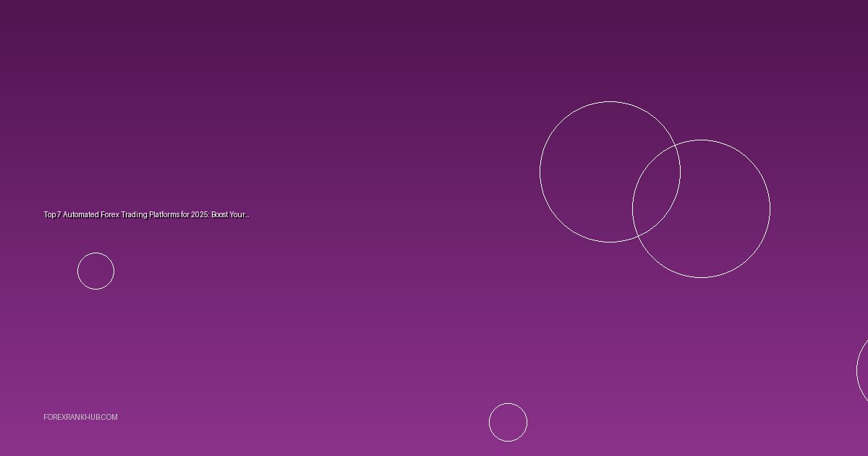Click the top arc of the upper large circle
The height and width of the screenshot is (456, 868).
click(x=610, y=102)
